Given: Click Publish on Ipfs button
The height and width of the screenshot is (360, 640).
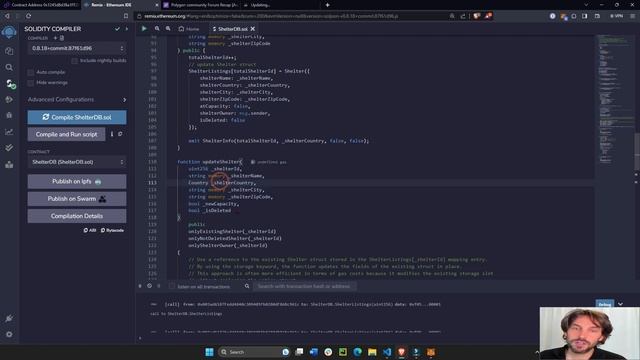Looking at the screenshot, I should 77,181.
